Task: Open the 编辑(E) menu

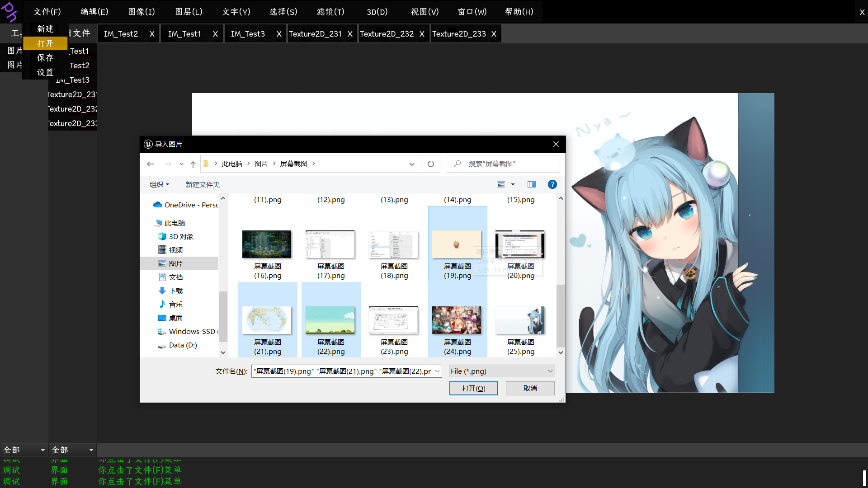Action: (94, 12)
